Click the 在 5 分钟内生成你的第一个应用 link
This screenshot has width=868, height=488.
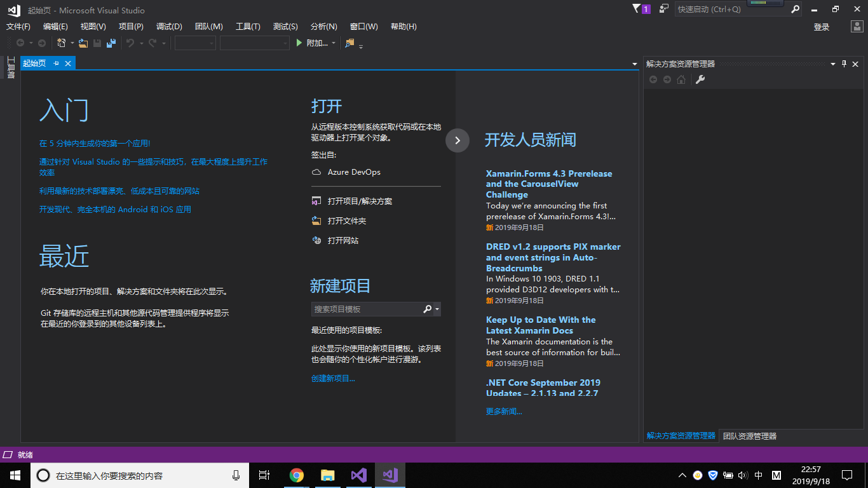point(95,144)
